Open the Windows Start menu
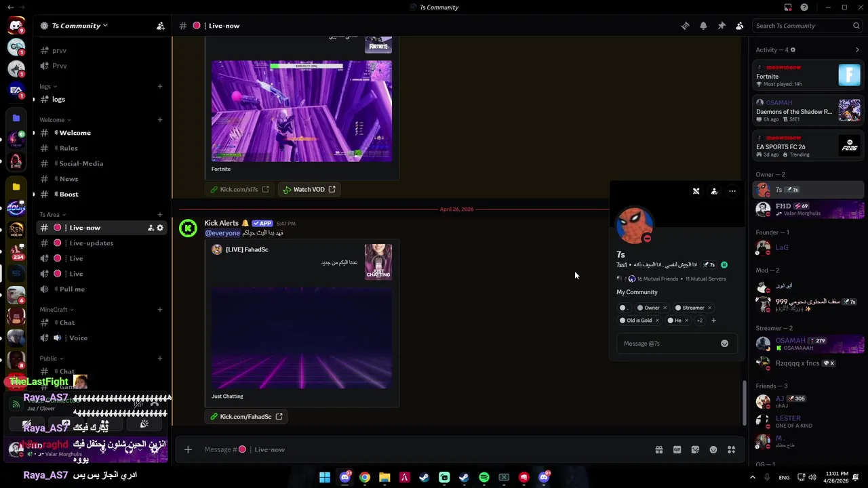 [325, 477]
